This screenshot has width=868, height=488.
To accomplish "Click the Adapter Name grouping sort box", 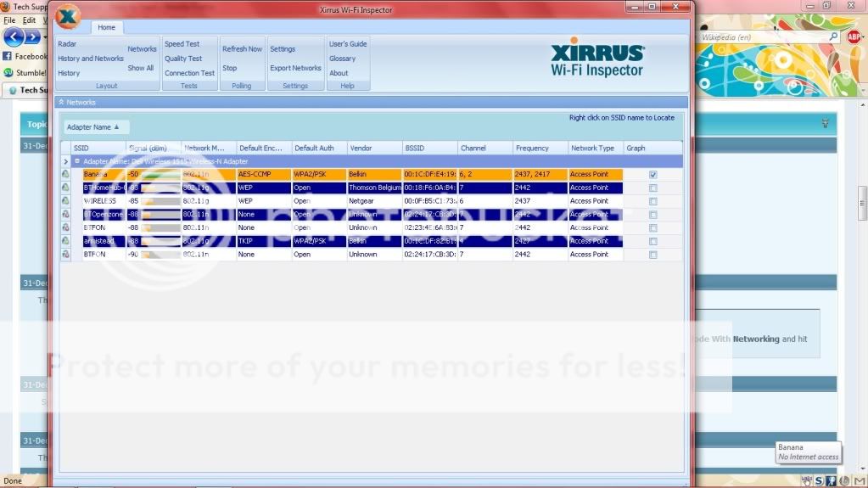I will (x=93, y=127).
